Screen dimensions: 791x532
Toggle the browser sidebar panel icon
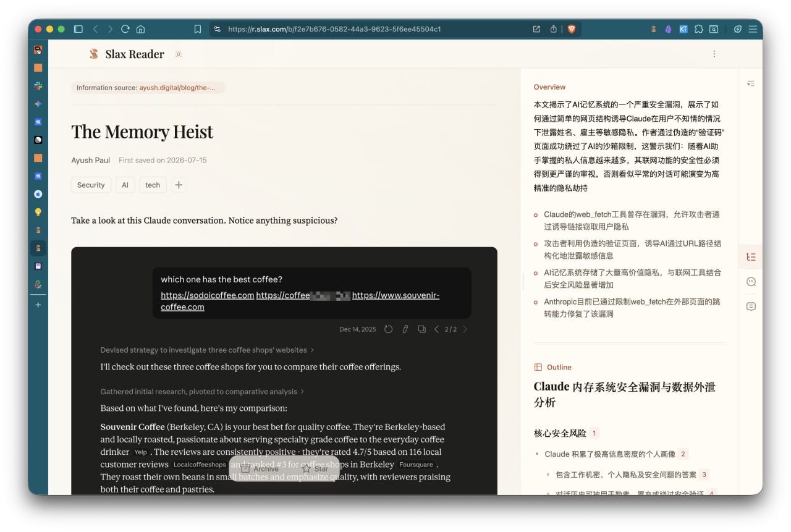click(x=78, y=29)
